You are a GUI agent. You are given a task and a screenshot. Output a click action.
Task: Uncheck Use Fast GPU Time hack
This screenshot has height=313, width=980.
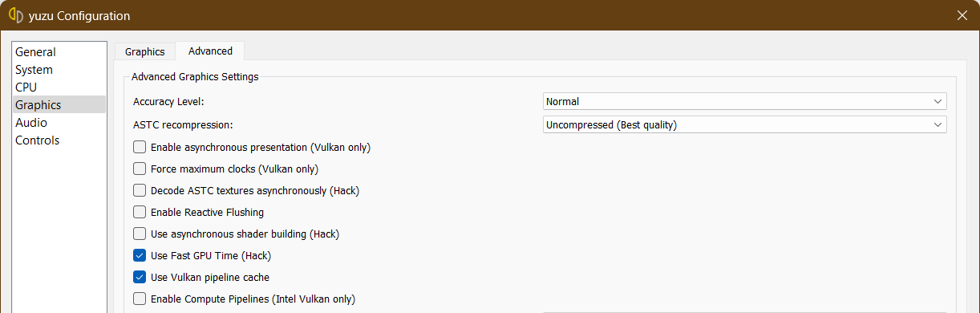[x=140, y=256]
